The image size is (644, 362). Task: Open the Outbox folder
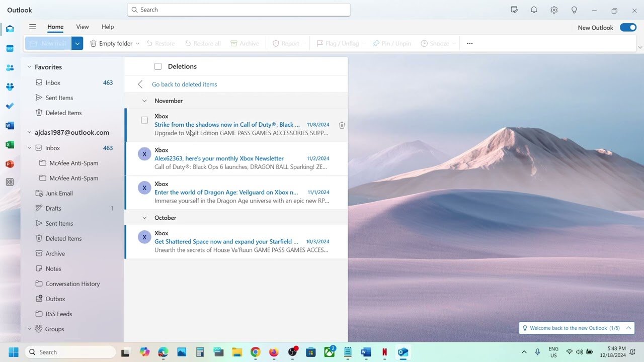pos(73,299)
